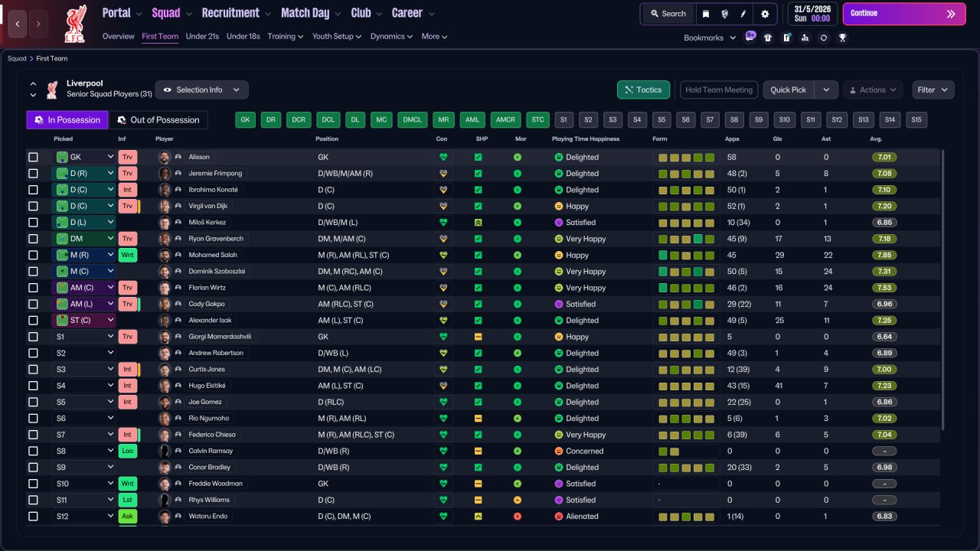
Task: Select the AMCR position button
Action: pyautogui.click(x=505, y=119)
